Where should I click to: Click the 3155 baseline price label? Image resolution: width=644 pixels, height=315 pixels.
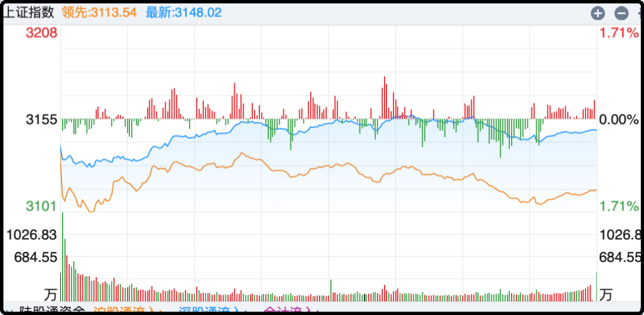click(41, 120)
